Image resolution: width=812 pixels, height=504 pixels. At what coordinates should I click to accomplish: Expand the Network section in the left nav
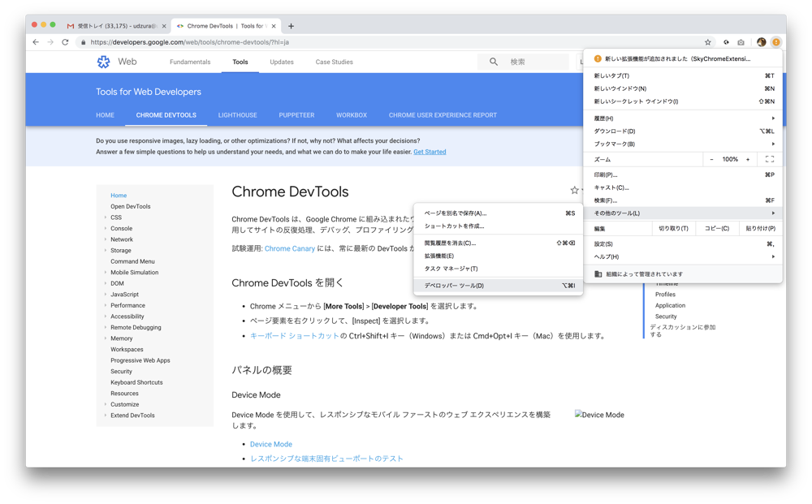pyautogui.click(x=106, y=239)
